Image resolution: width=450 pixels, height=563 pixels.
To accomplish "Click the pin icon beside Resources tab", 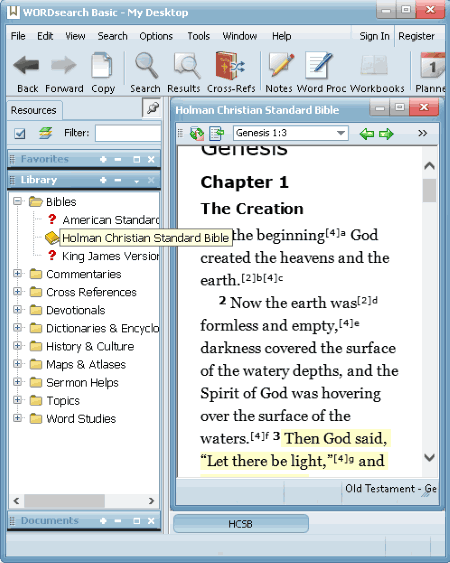I will coord(152,108).
